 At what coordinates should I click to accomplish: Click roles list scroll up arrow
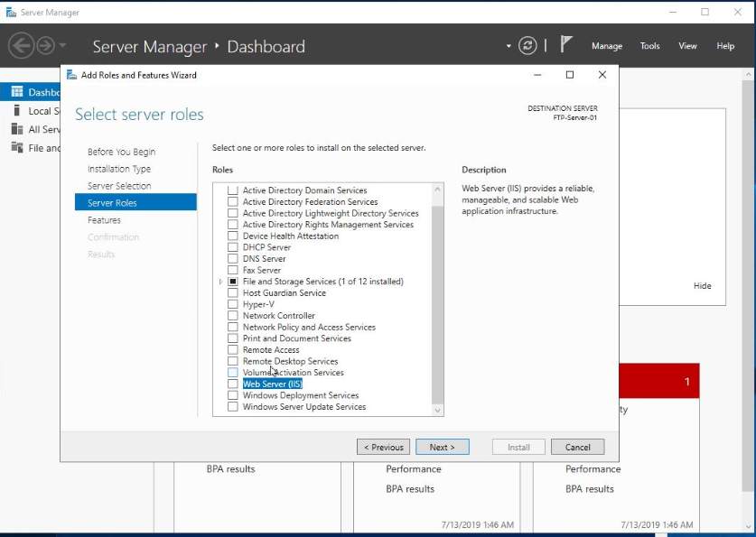[437, 189]
